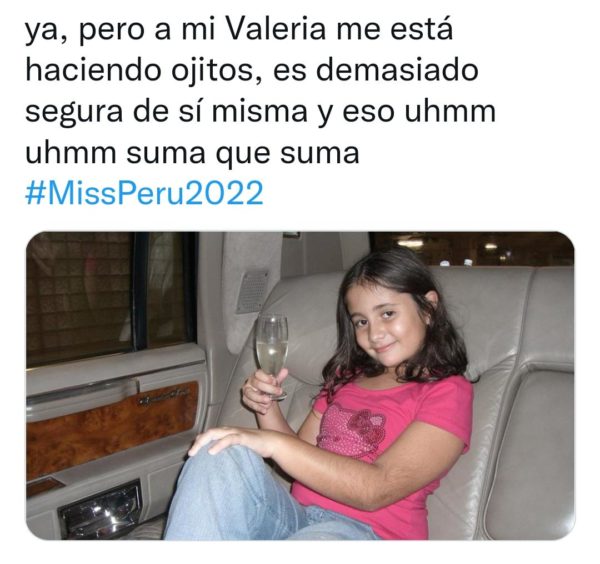Viewport: 600px width, 564px height.
Task: Click the word 'demasiado' in the tweet
Action: pyautogui.click(x=397, y=70)
